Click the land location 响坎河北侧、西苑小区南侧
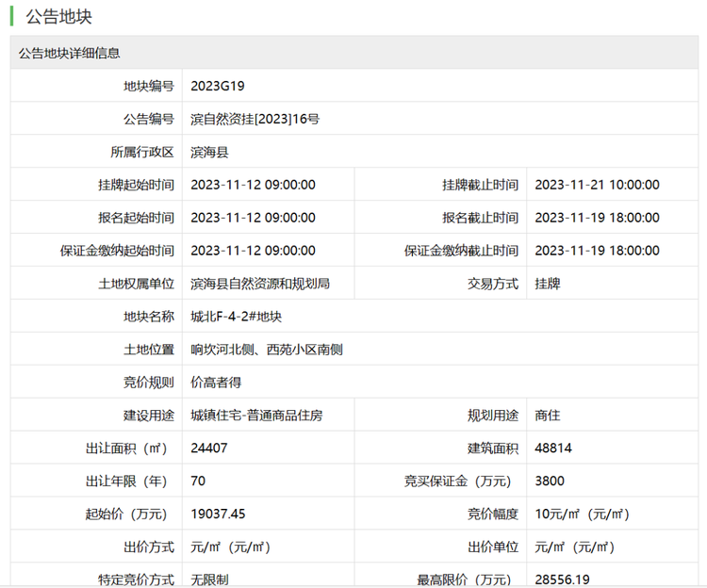This screenshot has height=588, width=707. point(266,350)
